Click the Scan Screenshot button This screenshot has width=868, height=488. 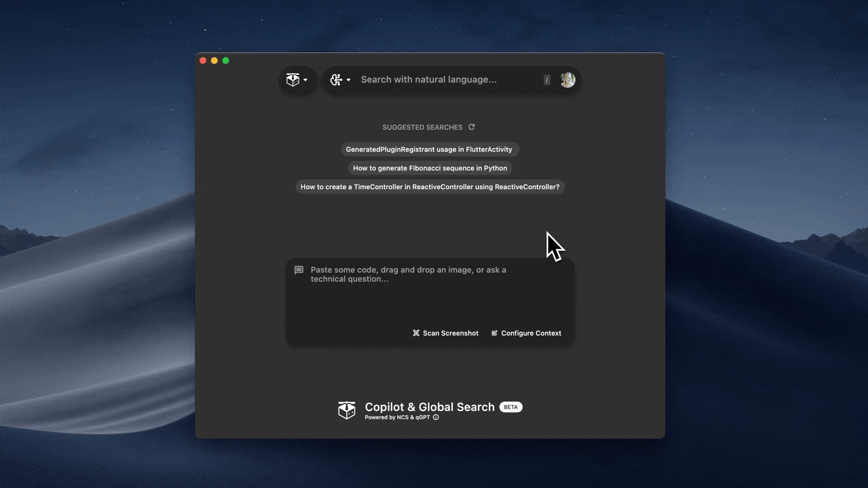pyautogui.click(x=446, y=333)
